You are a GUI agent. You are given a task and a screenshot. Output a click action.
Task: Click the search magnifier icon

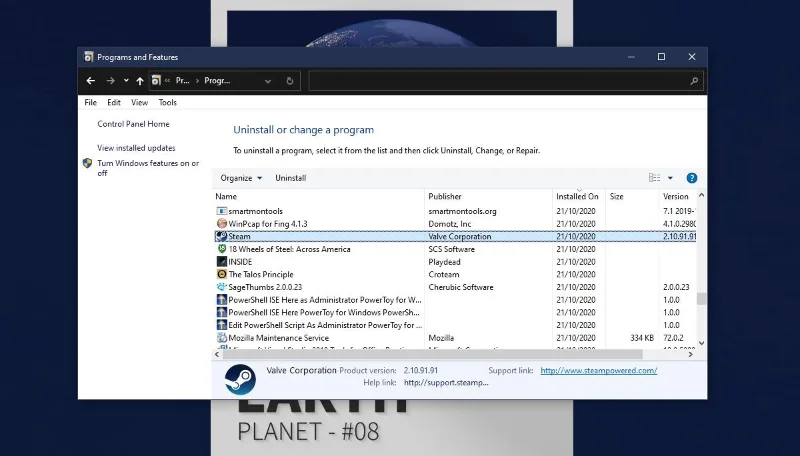pyautogui.click(x=694, y=81)
